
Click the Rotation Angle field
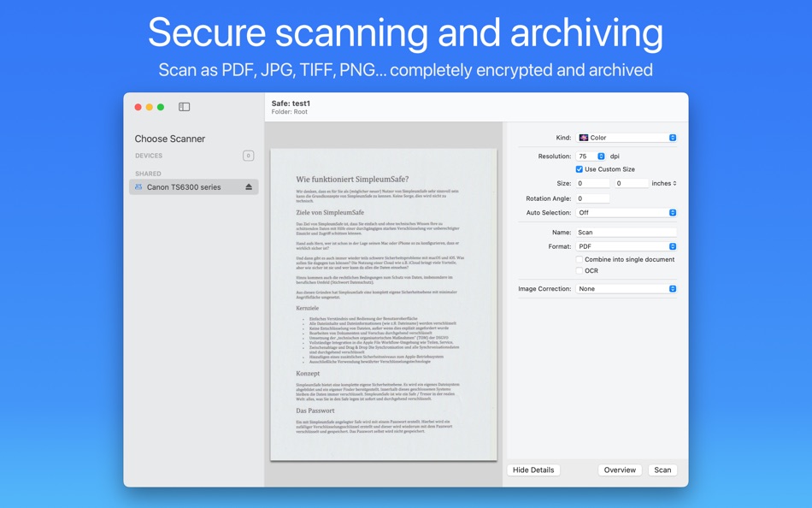pyautogui.click(x=592, y=197)
